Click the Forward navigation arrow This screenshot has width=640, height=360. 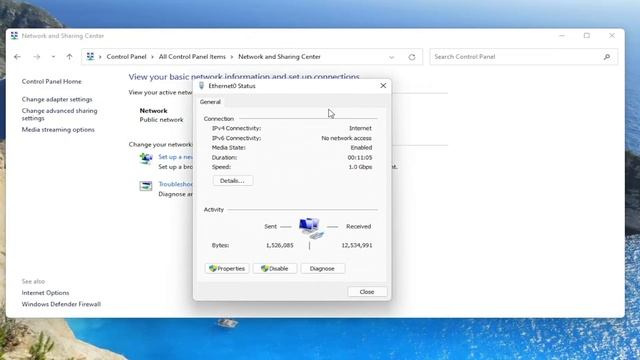click(37, 57)
